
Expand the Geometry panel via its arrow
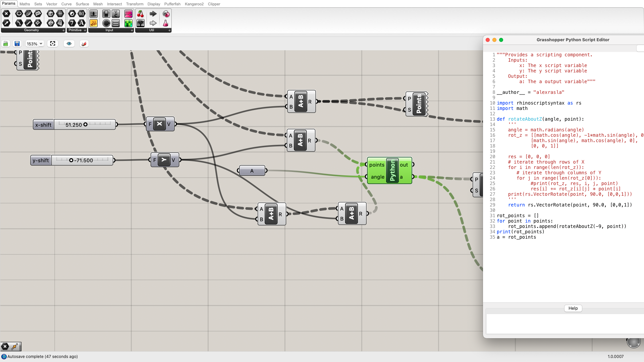[x=64, y=30]
